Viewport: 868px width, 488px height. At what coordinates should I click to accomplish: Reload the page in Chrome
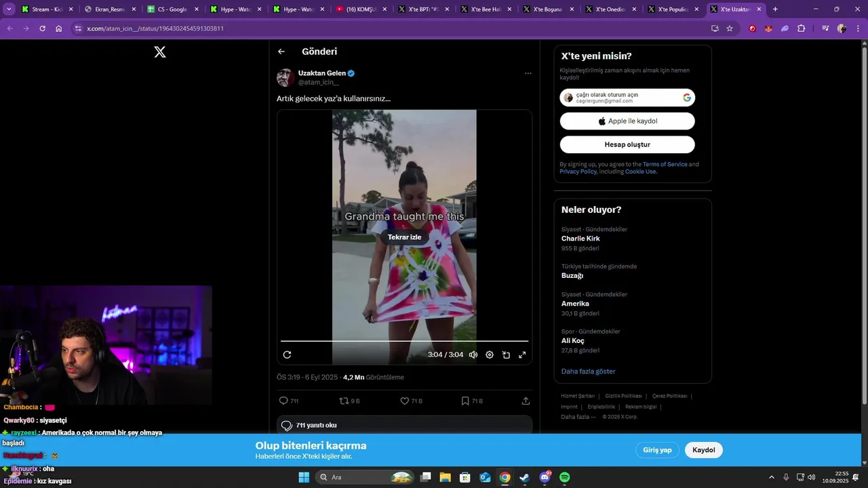pos(42,28)
